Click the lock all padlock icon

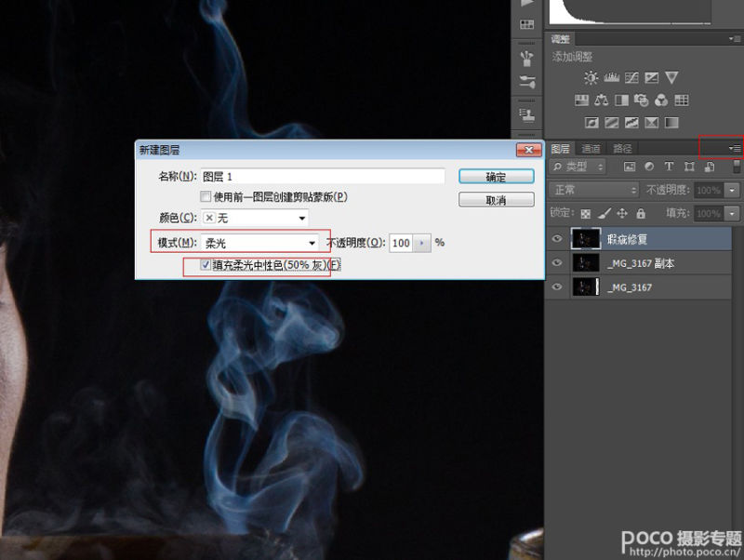coord(641,214)
